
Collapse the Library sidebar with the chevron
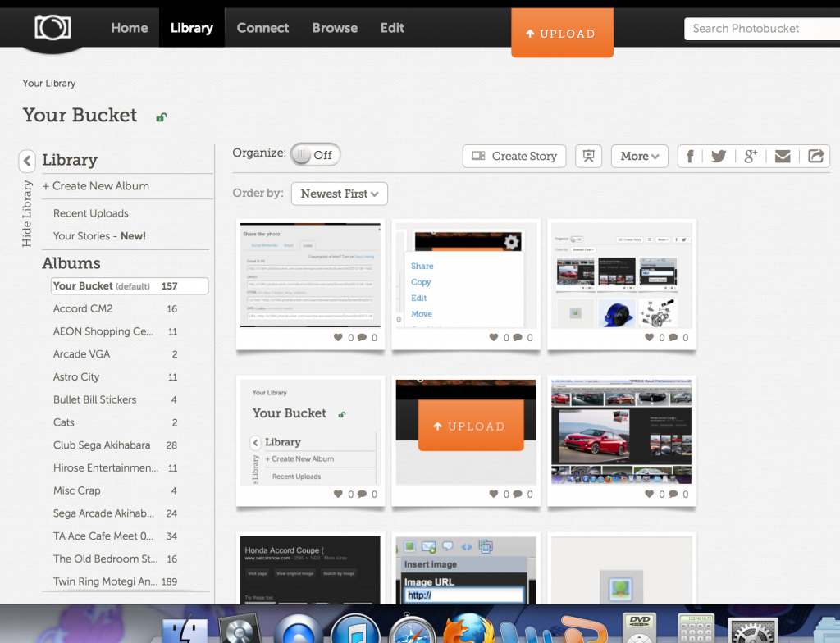click(x=27, y=160)
